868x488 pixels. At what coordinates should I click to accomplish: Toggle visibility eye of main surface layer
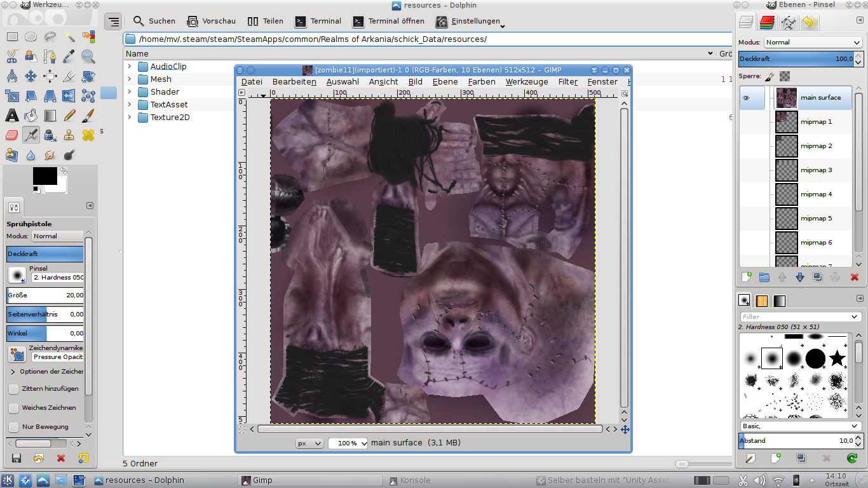[747, 98]
